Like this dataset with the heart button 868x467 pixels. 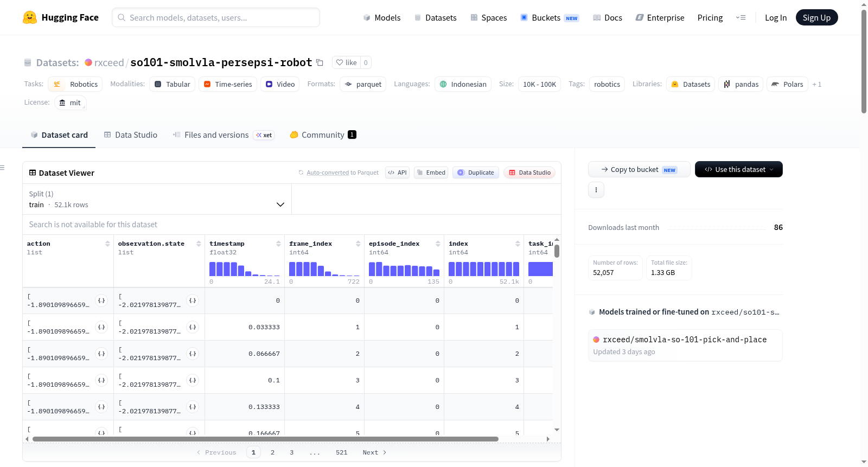coord(346,62)
